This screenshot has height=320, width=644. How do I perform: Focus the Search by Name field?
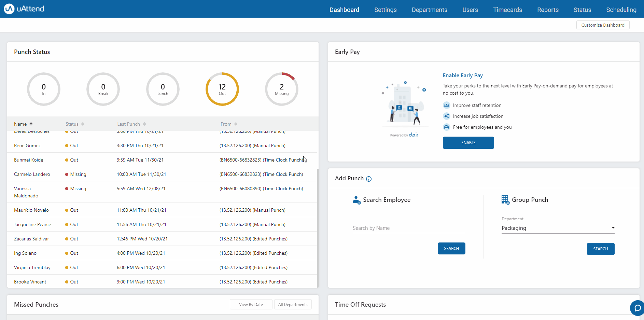[x=409, y=228]
